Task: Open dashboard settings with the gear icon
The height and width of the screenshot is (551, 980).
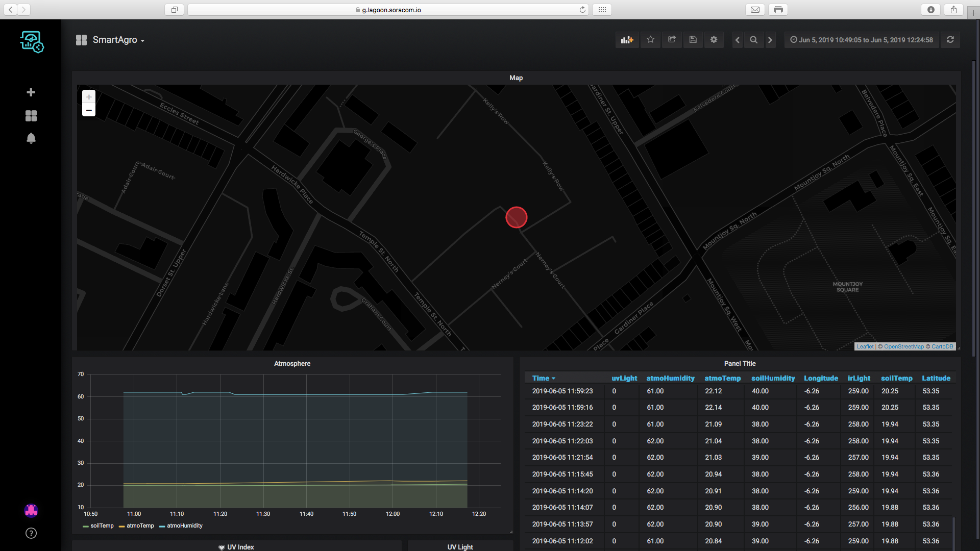Action: (714, 40)
